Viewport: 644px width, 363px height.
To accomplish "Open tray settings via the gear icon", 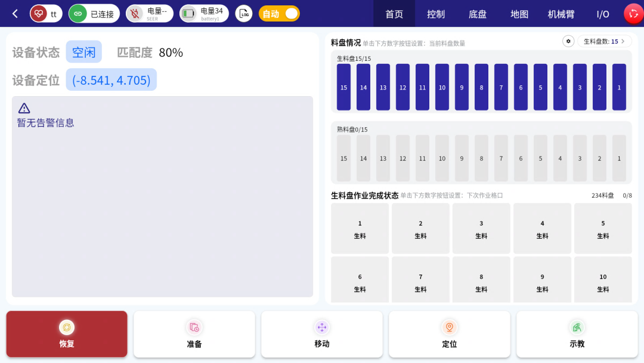I will point(568,41).
